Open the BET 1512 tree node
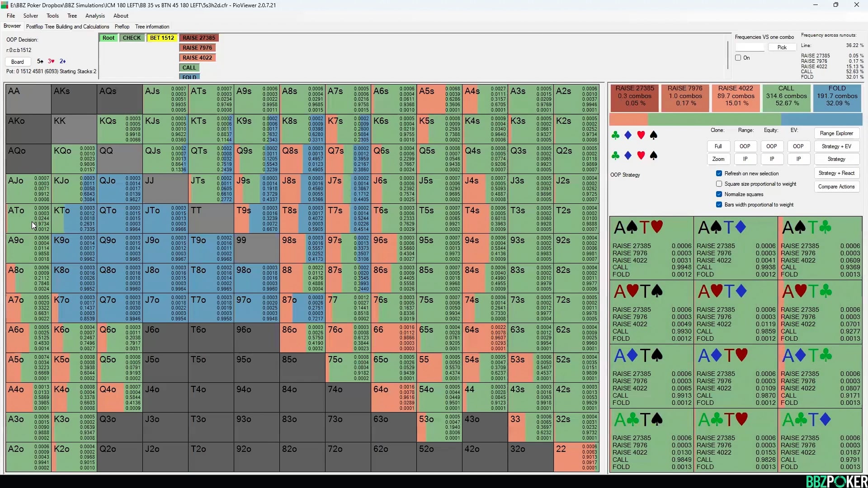 tap(162, 38)
